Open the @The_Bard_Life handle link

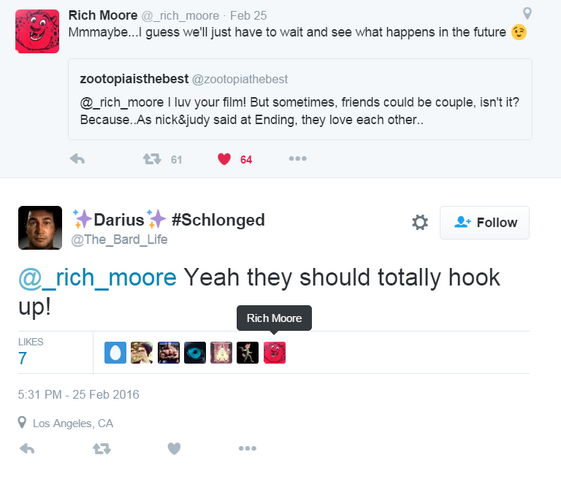point(119,239)
